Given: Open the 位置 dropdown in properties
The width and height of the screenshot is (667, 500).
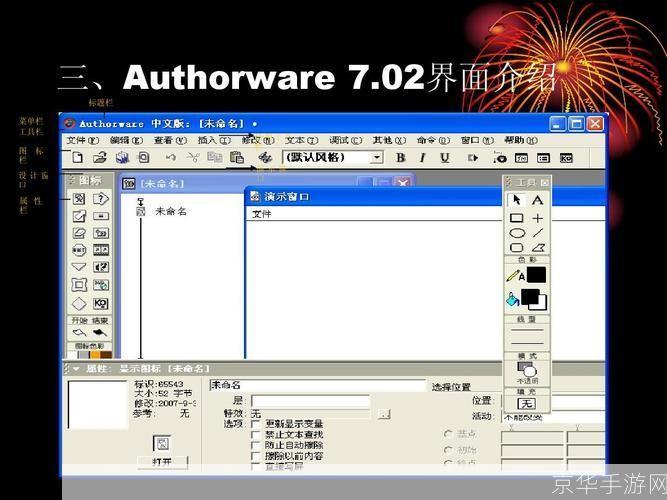Looking at the screenshot, I should click(553, 402).
